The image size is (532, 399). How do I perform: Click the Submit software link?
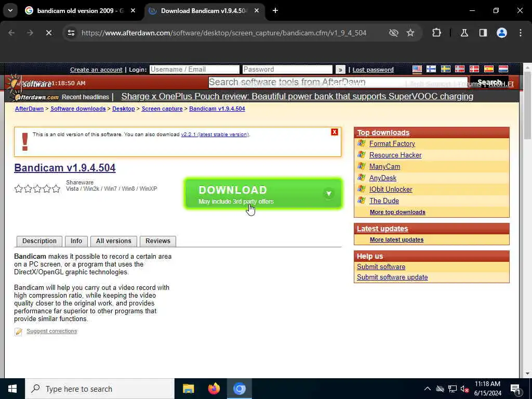tap(381, 267)
